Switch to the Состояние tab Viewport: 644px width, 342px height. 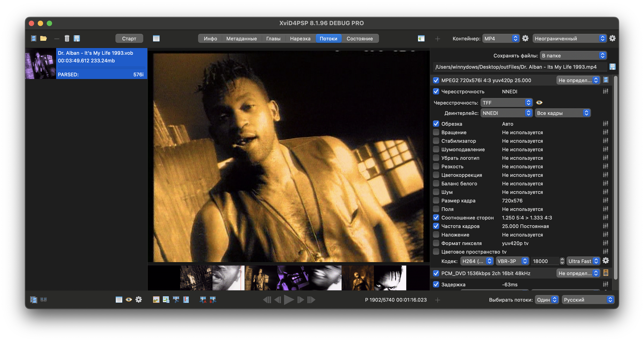[x=359, y=38]
